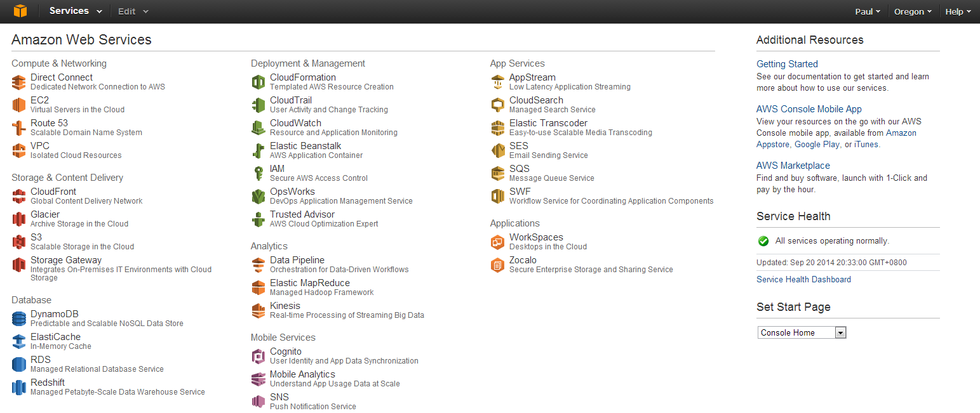Open the Getting Started link
Image resolution: width=980 pixels, height=413 pixels.
click(787, 64)
